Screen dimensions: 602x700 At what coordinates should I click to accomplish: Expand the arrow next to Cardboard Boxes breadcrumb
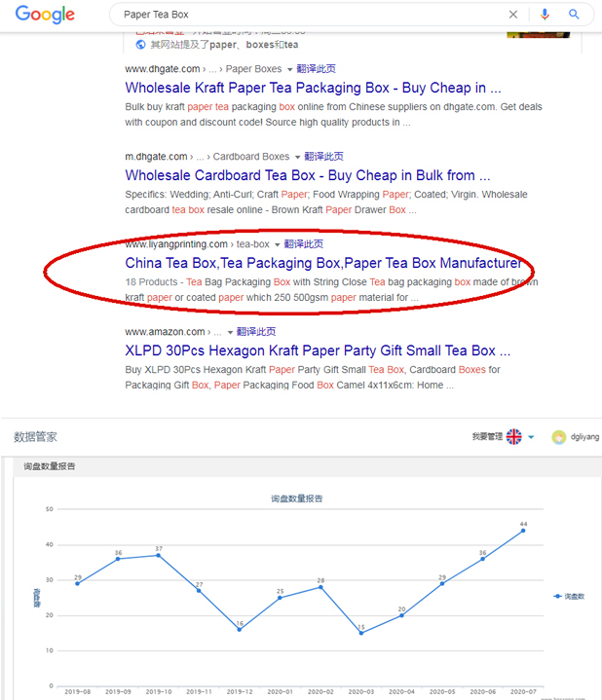(x=297, y=157)
